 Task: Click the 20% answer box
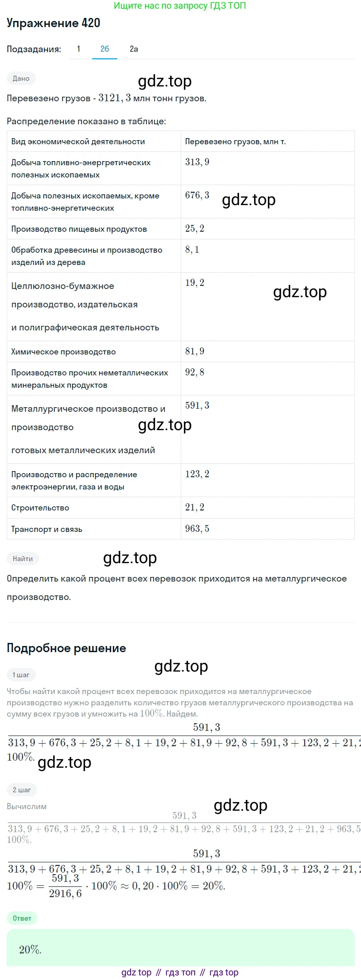pos(180,949)
